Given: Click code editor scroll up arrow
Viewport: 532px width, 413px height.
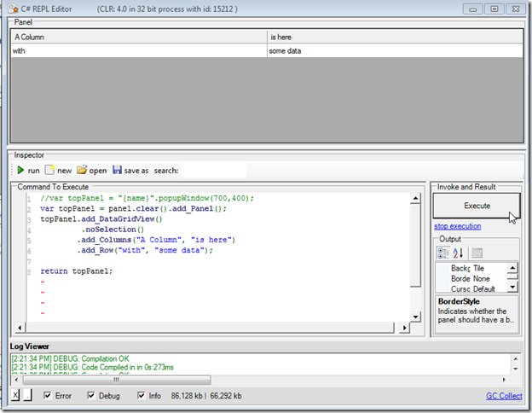Looking at the screenshot, I should pyautogui.click(x=416, y=198).
